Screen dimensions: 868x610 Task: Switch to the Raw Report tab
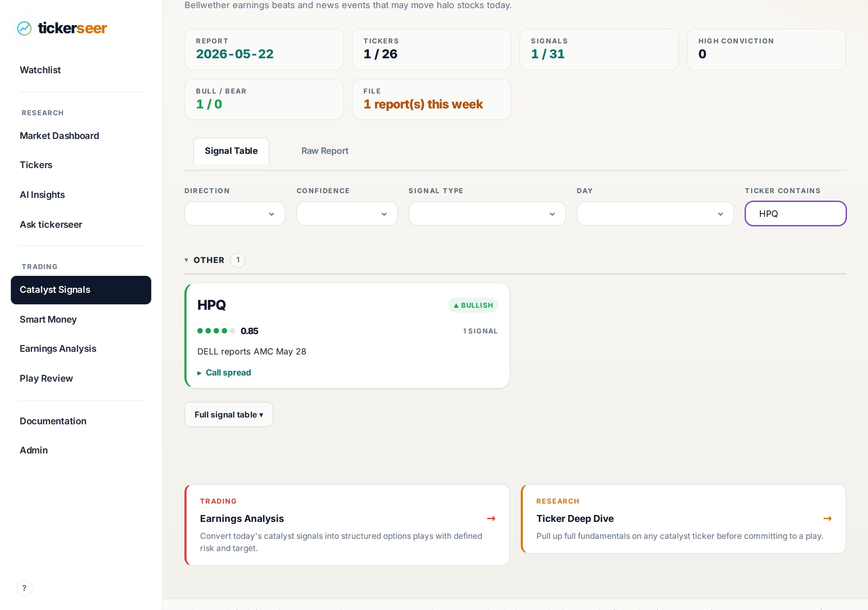click(x=325, y=151)
